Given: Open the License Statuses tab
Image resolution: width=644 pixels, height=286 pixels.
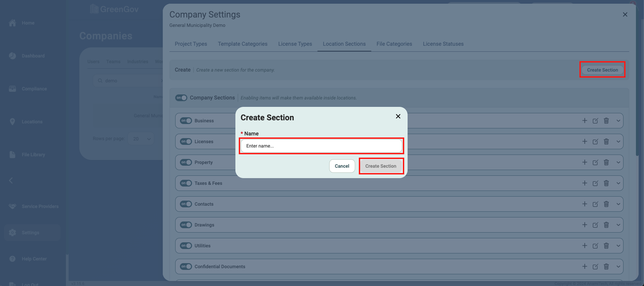Looking at the screenshot, I should (x=443, y=44).
